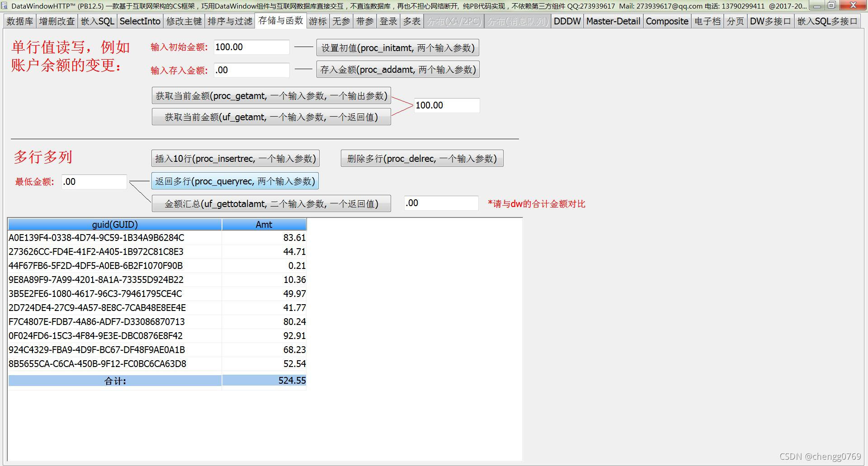The image size is (868, 466).
Task: Click the 输入存入金额 input field
Action: tap(251, 70)
